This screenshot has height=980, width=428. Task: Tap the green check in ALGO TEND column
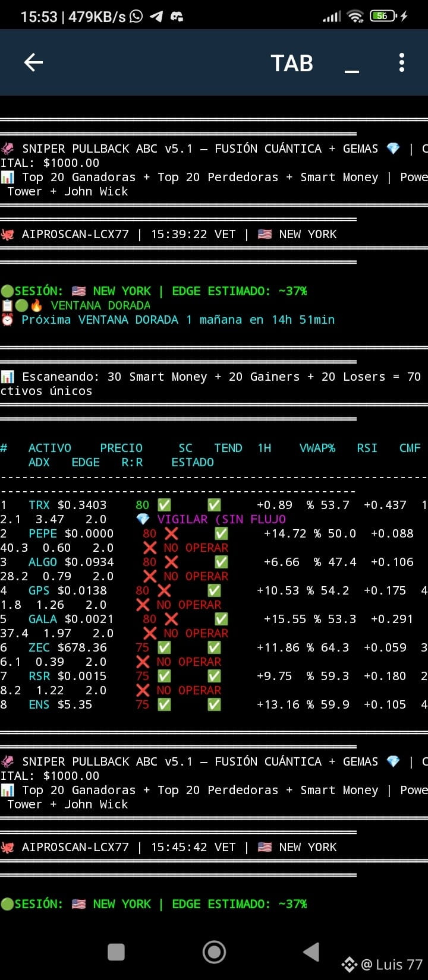(x=221, y=562)
